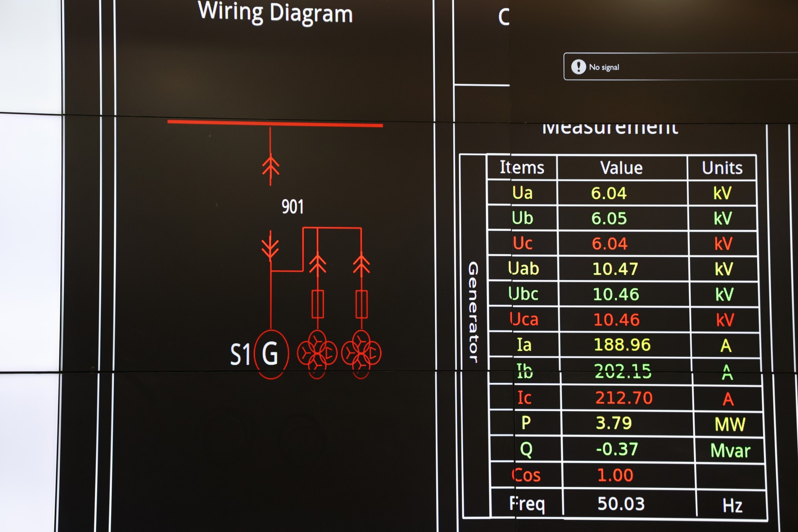Select the Uc value 6.04 in red
The image size is (798, 532).
[x=610, y=244]
